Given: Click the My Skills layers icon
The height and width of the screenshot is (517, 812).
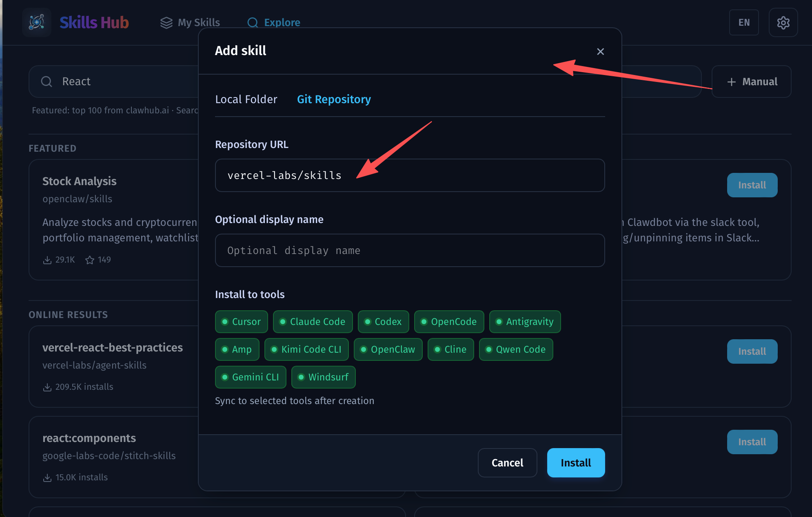Looking at the screenshot, I should coord(166,23).
